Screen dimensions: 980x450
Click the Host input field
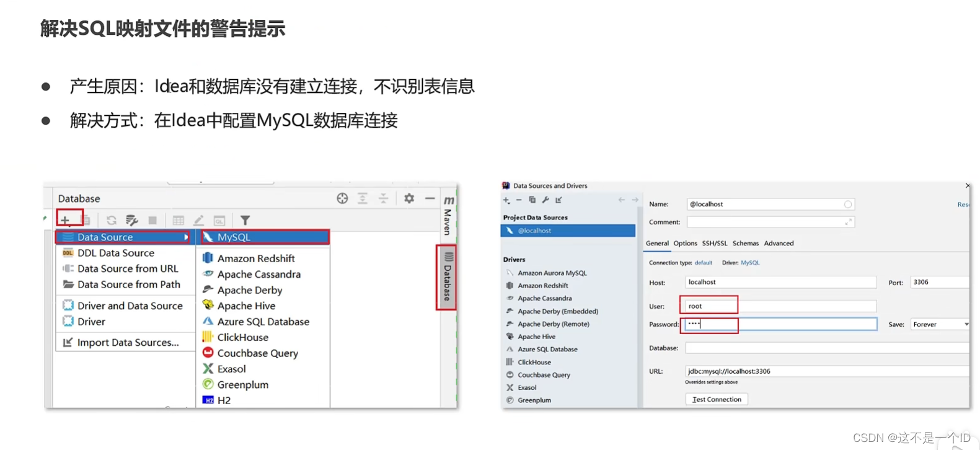tap(781, 282)
